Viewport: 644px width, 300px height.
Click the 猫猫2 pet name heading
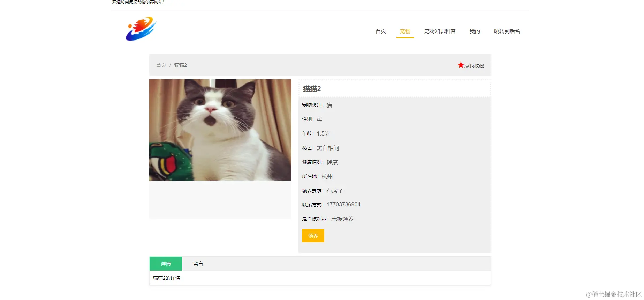(312, 89)
